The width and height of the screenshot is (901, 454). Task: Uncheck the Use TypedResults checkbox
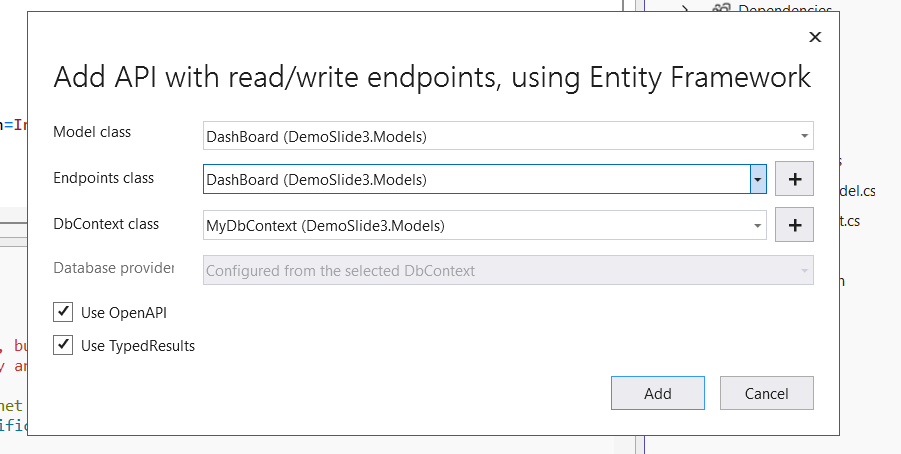(64, 345)
